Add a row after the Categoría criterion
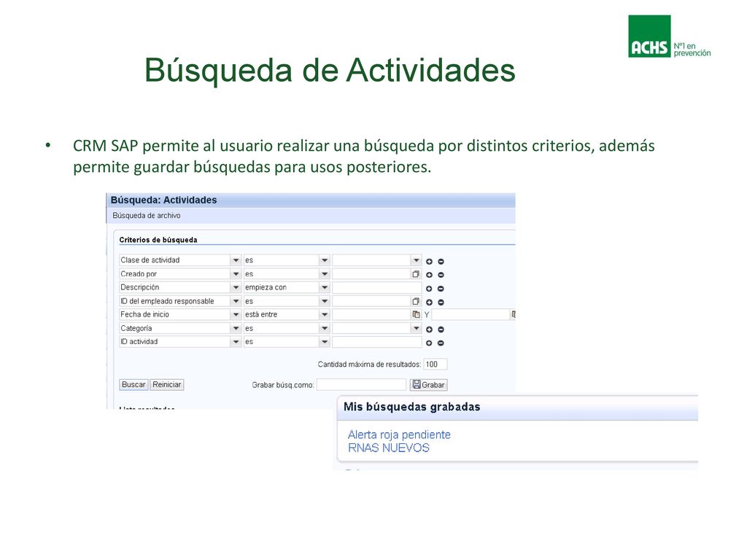The width and height of the screenshot is (747, 560). coord(429,329)
